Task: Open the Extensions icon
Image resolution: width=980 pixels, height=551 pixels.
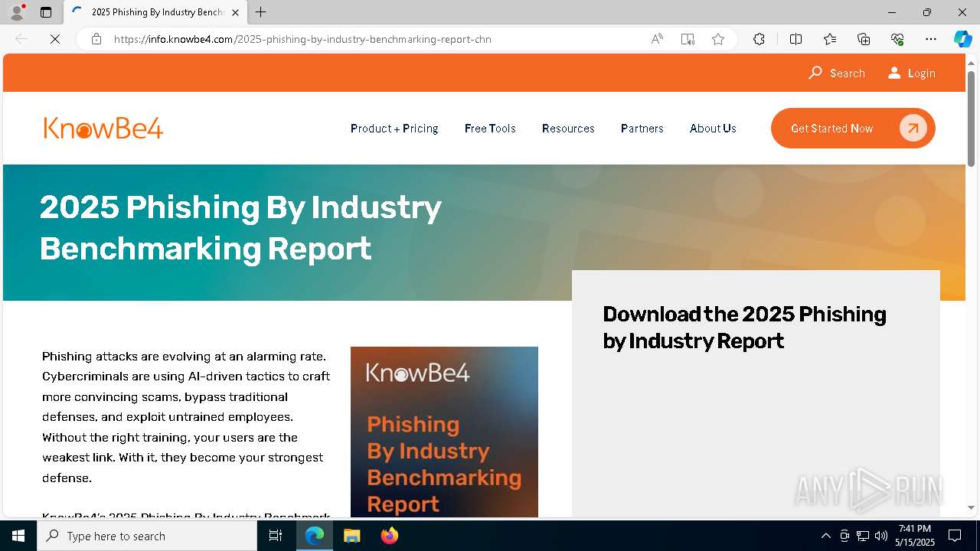Action: click(x=759, y=39)
